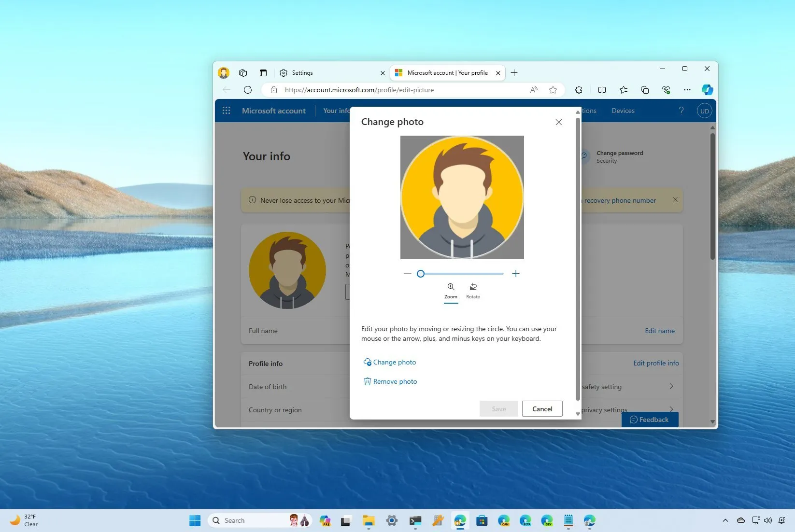Open the browser Settings and more ellipsis menu
The image size is (795, 532).
(x=687, y=90)
